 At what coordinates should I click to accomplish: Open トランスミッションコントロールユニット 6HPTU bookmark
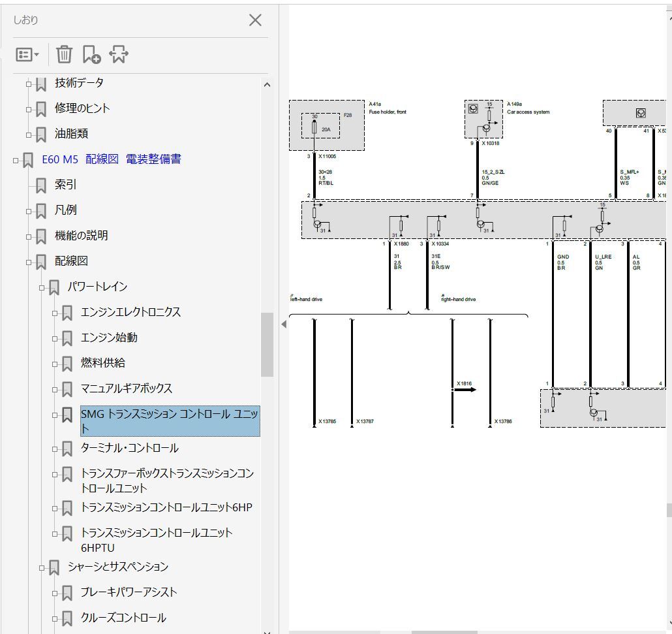click(157, 540)
